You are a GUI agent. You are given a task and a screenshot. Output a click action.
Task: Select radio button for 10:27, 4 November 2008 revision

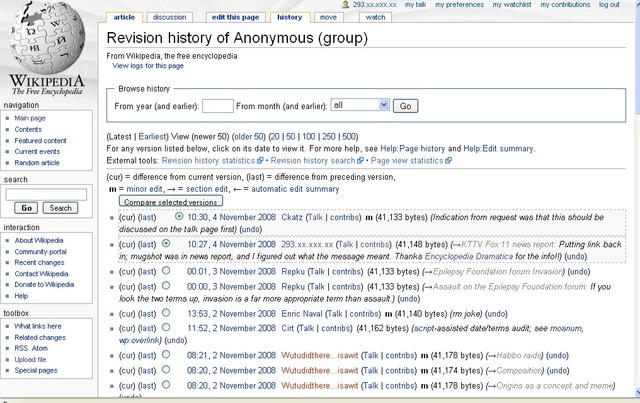[x=165, y=242]
